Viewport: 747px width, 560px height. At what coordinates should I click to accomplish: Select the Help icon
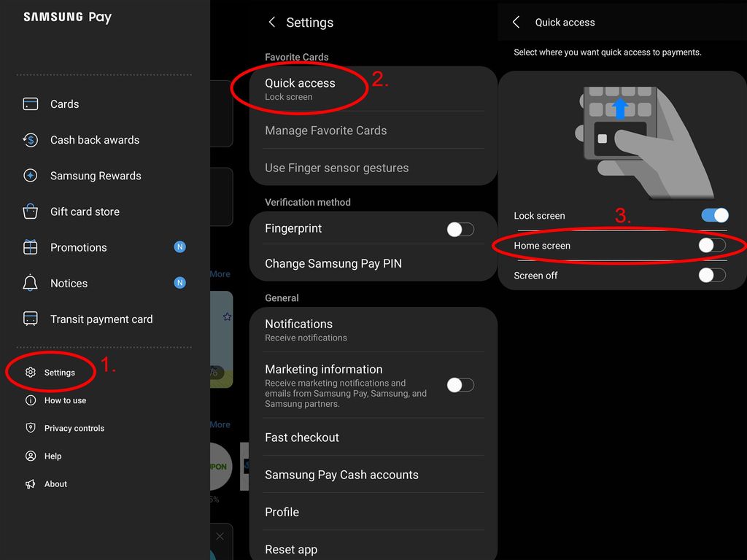(x=30, y=456)
